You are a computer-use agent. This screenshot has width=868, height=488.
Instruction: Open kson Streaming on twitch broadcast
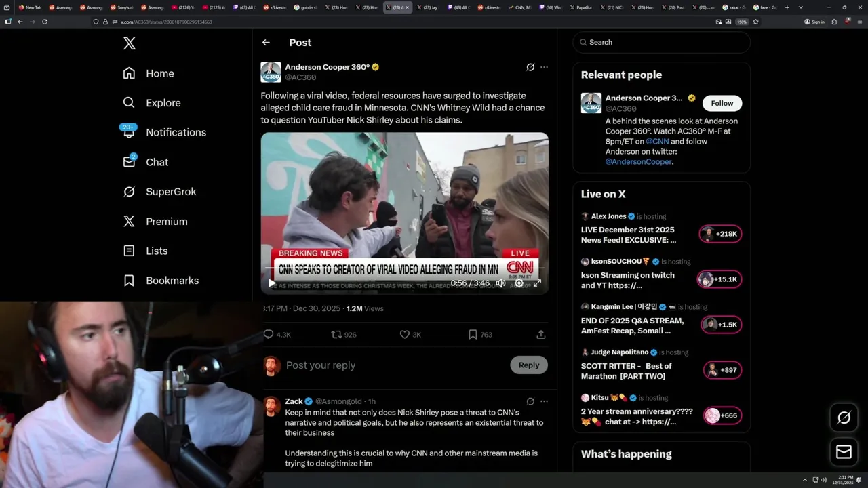click(x=628, y=280)
